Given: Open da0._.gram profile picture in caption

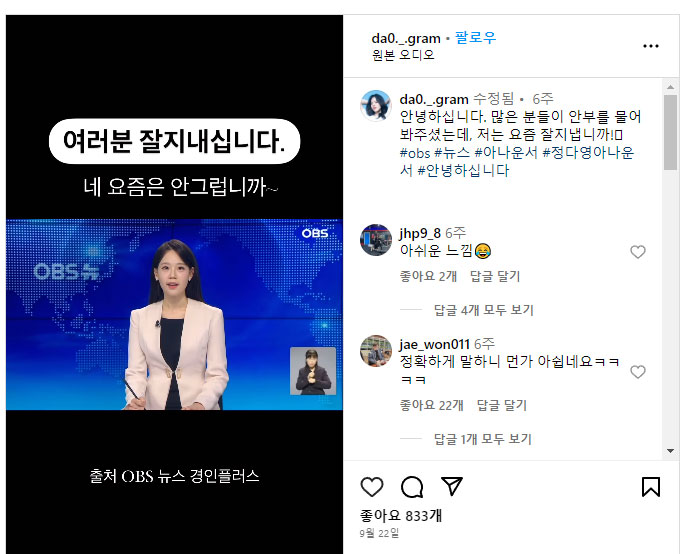Looking at the screenshot, I should click(376, 105).
